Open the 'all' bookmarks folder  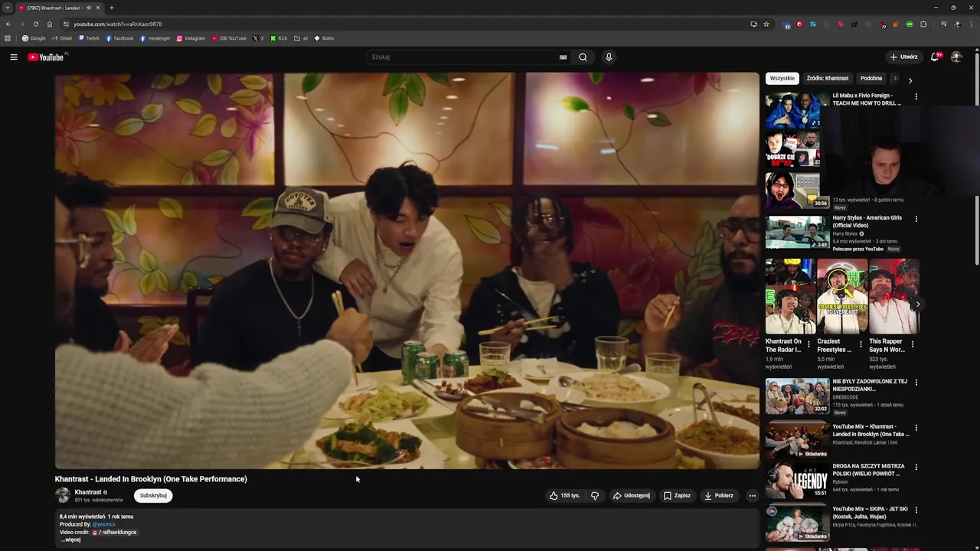(301, 38)
